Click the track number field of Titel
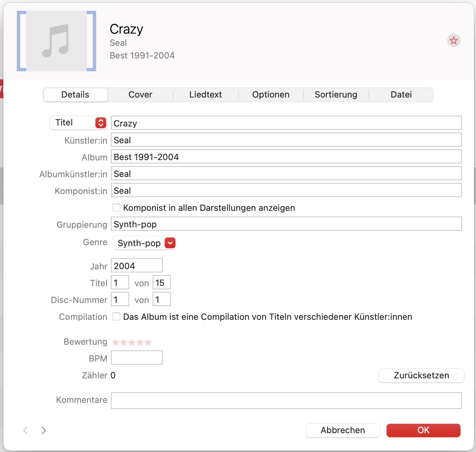The image size is (476, 452). tap(120, 282)
